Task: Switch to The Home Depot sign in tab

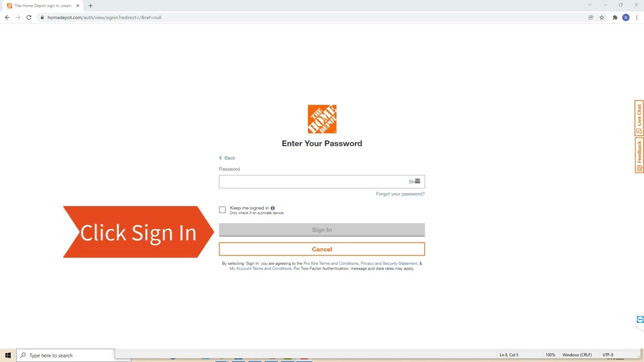Action: [43, 6]
